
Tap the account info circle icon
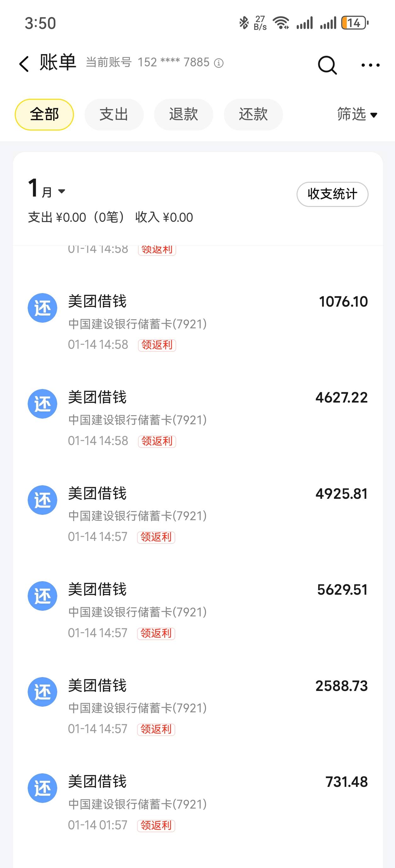[x=219, y=63]
